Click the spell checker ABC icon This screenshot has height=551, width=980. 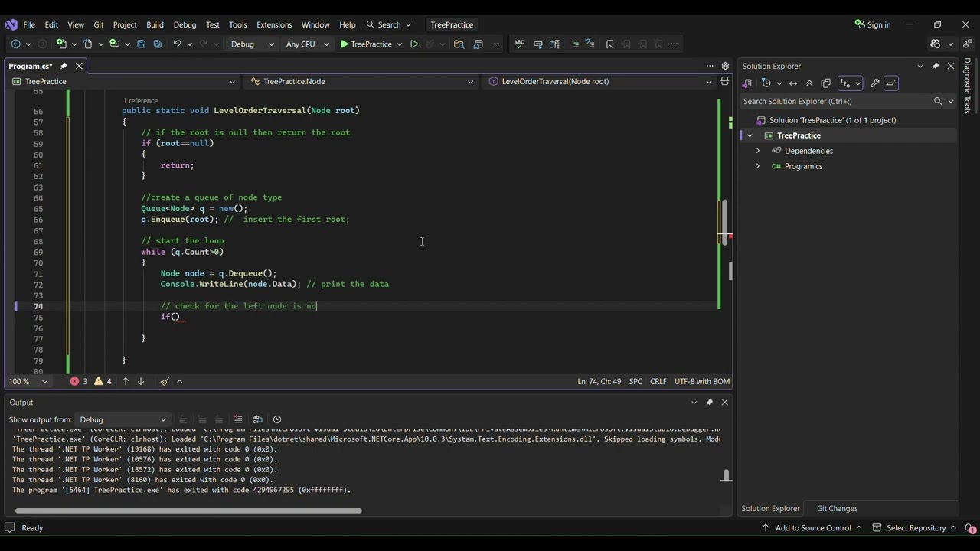pyautogui.click(x=518, y=44)
